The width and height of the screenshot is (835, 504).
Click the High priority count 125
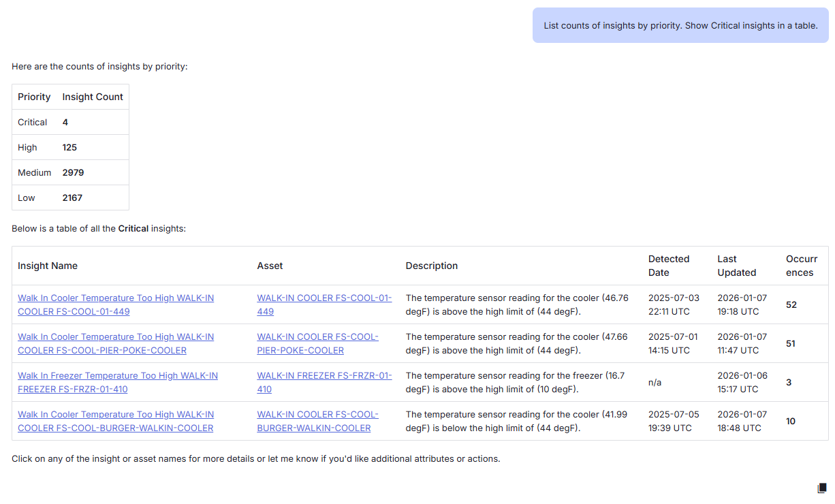(x=69, y=147)
